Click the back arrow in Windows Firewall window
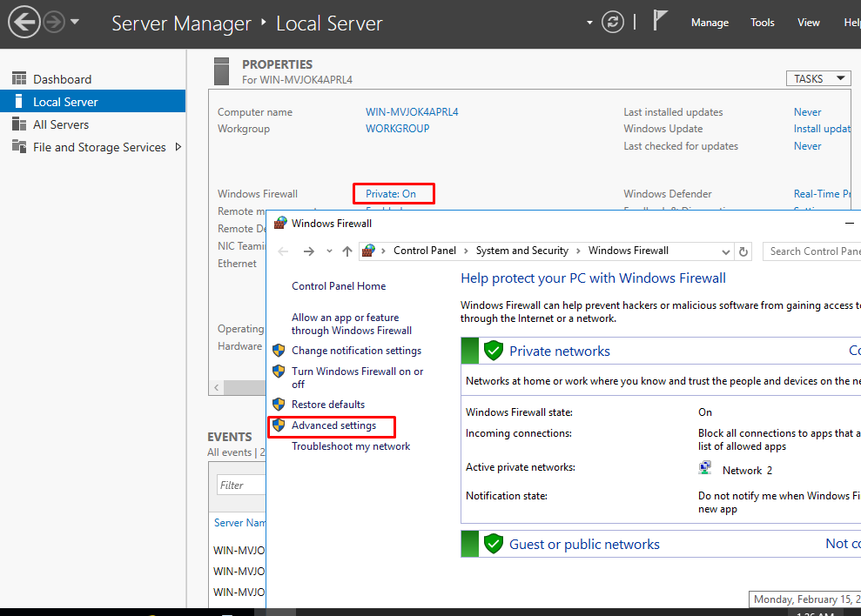Viewport: 861px width, 616px height. (x=283, y=251)
